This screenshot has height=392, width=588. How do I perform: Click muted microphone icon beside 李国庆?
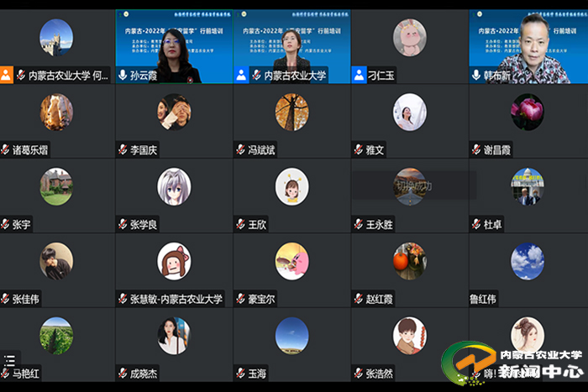123,149
